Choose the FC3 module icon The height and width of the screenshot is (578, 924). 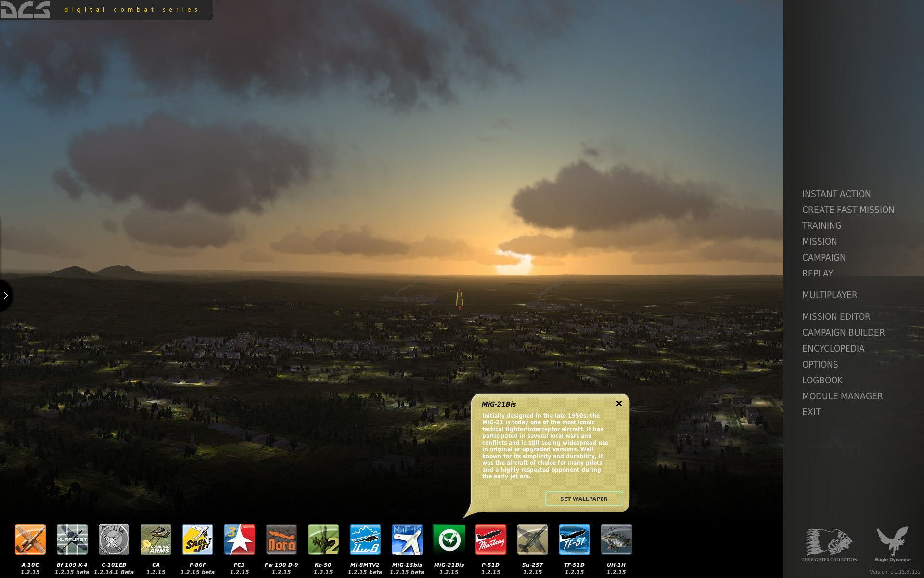240,539
